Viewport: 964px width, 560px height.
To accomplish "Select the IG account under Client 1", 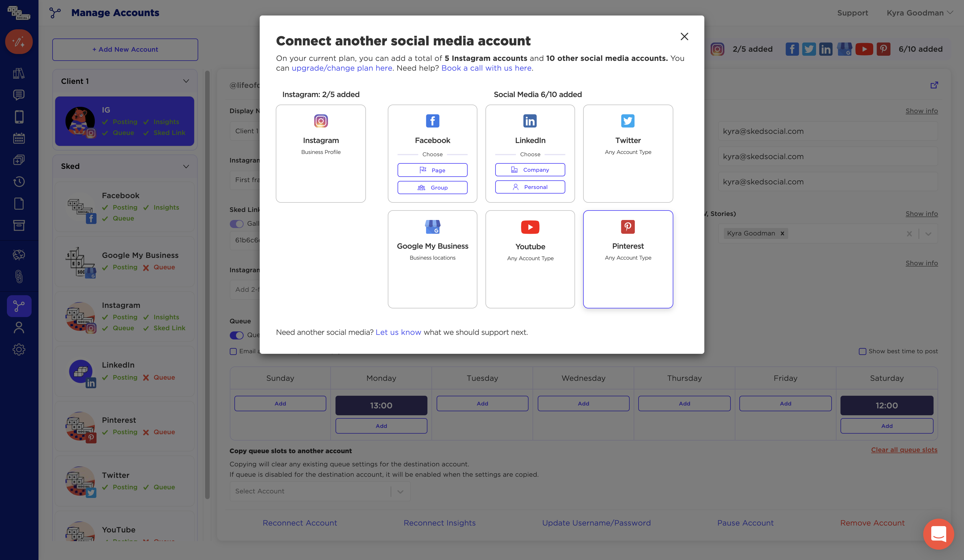I will 125,121.
